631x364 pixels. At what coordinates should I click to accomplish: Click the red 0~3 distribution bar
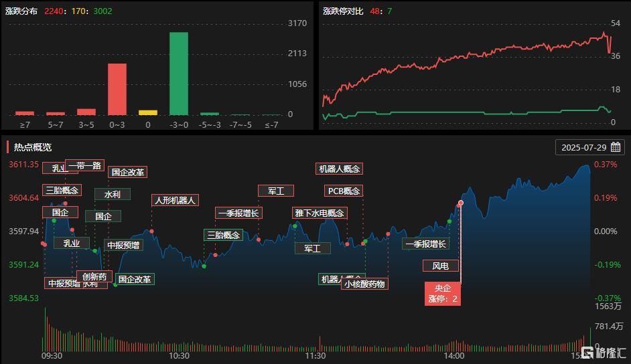pyautogui.click(x=117, y=89)
